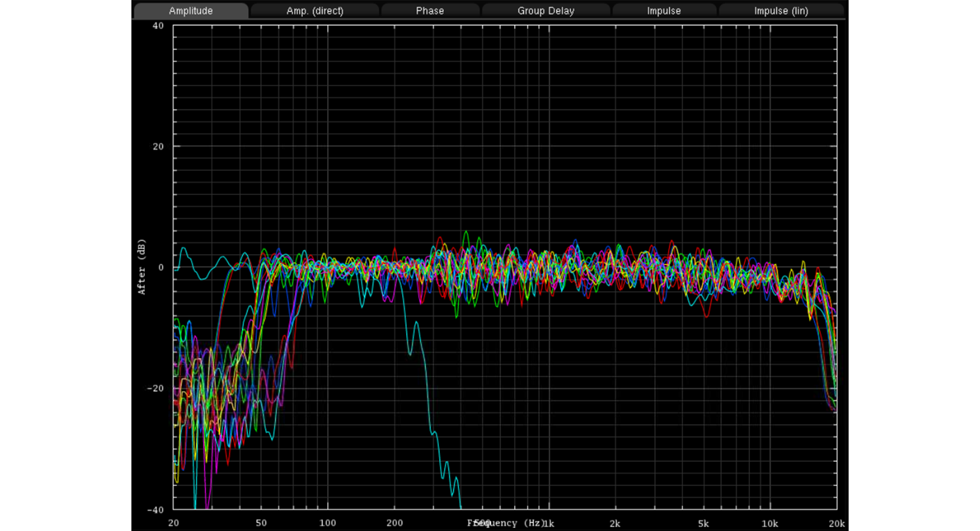Click the 5k frequency axis label
The image size is (980, 531).
point(703,524)
